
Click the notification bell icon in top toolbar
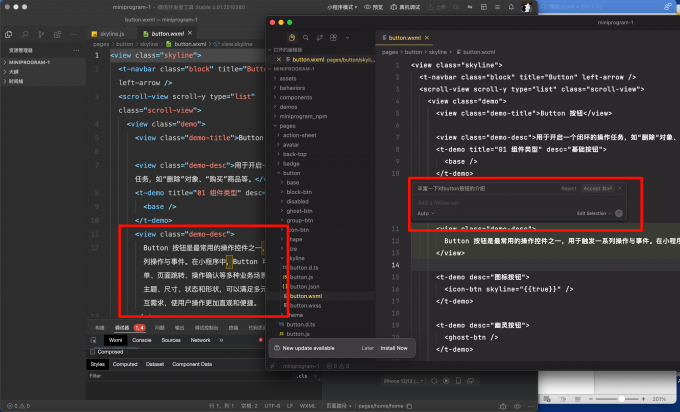click(511, 7)
